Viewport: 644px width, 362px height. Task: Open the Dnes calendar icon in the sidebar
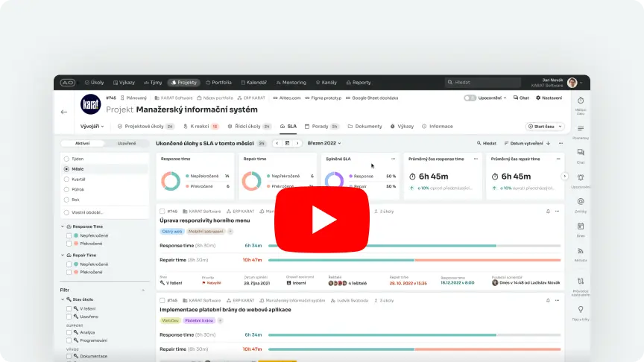click(581, 226)
